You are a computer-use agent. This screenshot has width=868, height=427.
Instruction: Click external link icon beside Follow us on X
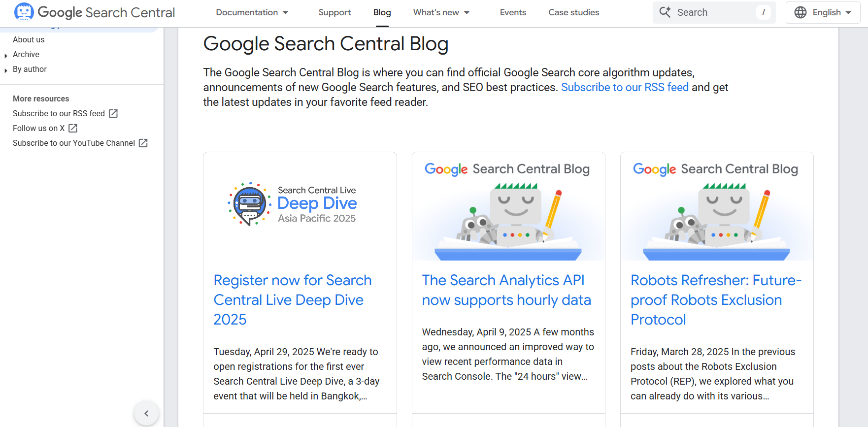pos(73,128)
